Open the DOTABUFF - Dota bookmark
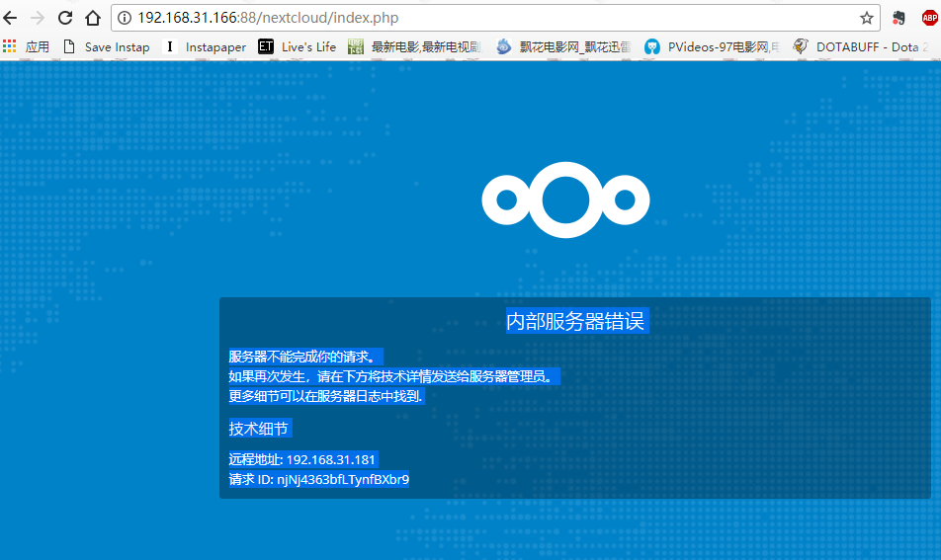 coord(861,46)
